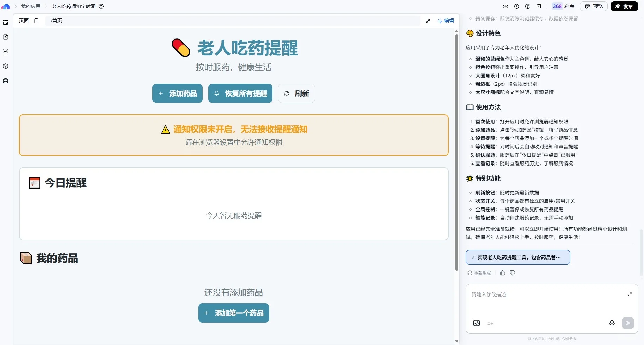Image resolution: width=644 pixels, height=345 pixels.
Task: Toggle mobile preview with the phone icon
Action: pos(36,21)
